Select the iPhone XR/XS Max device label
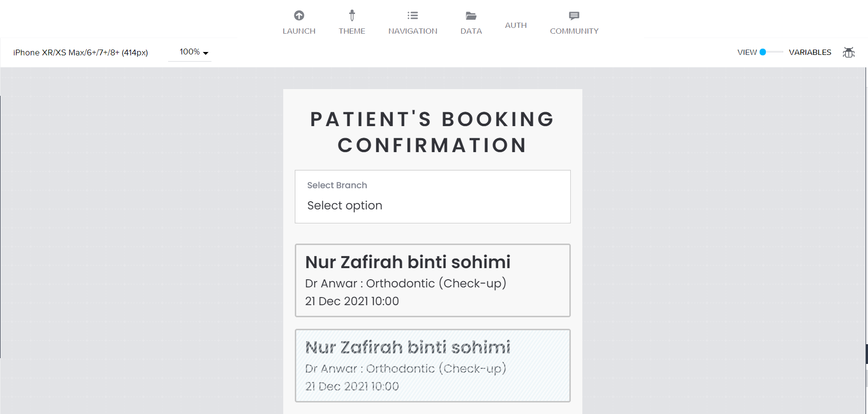Screen dimensions: 868x414 [x=80, y=52]
